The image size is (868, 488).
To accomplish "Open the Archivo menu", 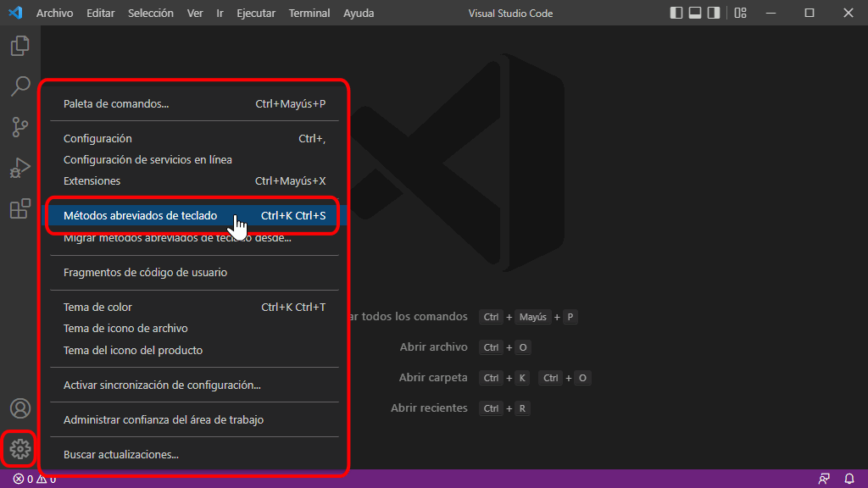I will pos(55,13).
